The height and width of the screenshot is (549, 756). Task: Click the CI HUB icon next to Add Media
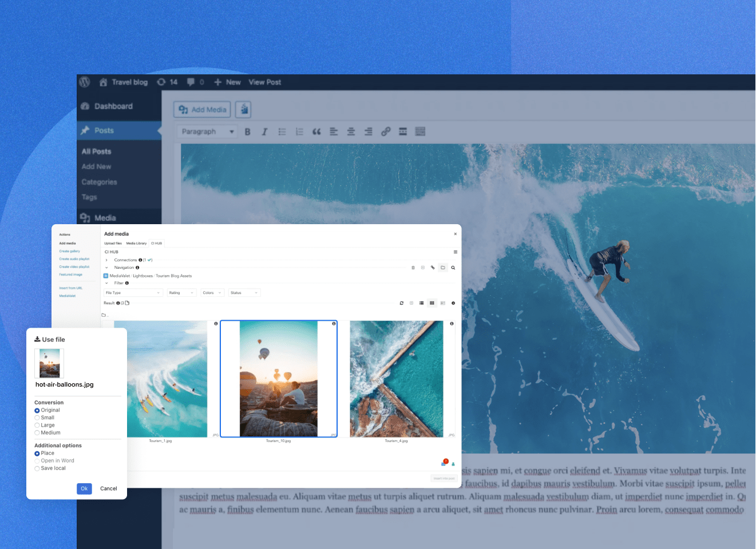[x=244, y=110]
